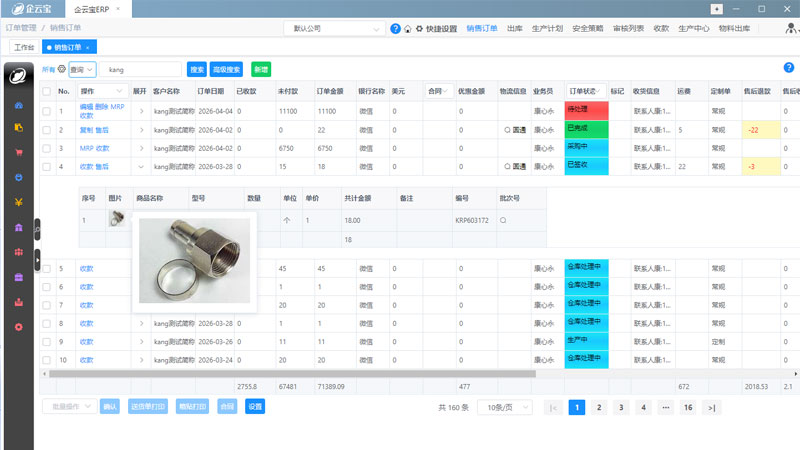This screenshot has height=450, width=800.
Task: Expand the sidebar with the arrow handle
Action: 37,260
